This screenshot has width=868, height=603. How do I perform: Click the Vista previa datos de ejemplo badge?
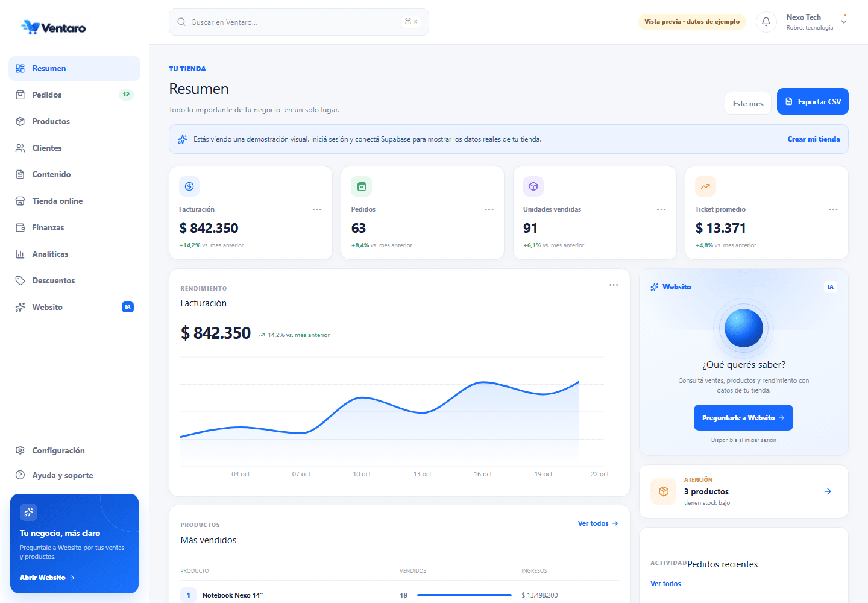pyautogui.click(x=692, y=22)
